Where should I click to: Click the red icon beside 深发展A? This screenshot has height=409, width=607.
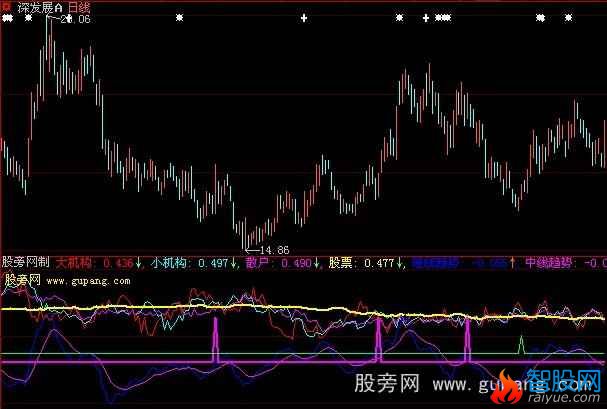(x=6, y=7)
